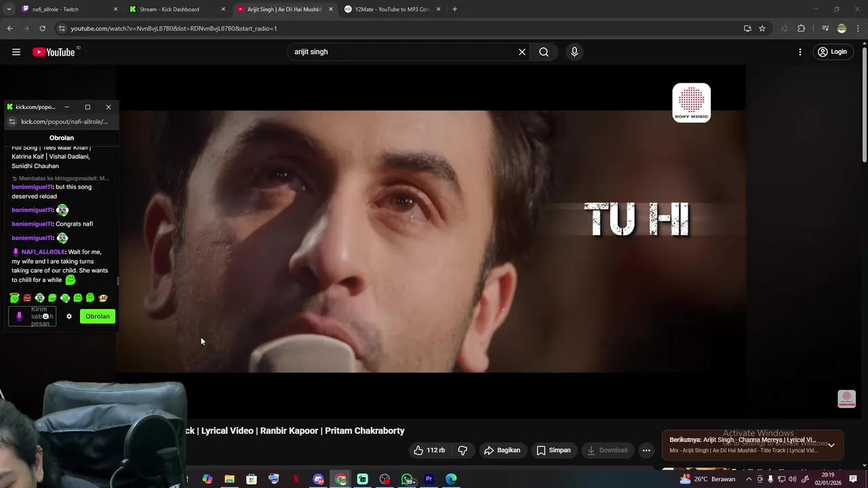View site information icon in address bar
868x488 pixels.
click(62, 28)
